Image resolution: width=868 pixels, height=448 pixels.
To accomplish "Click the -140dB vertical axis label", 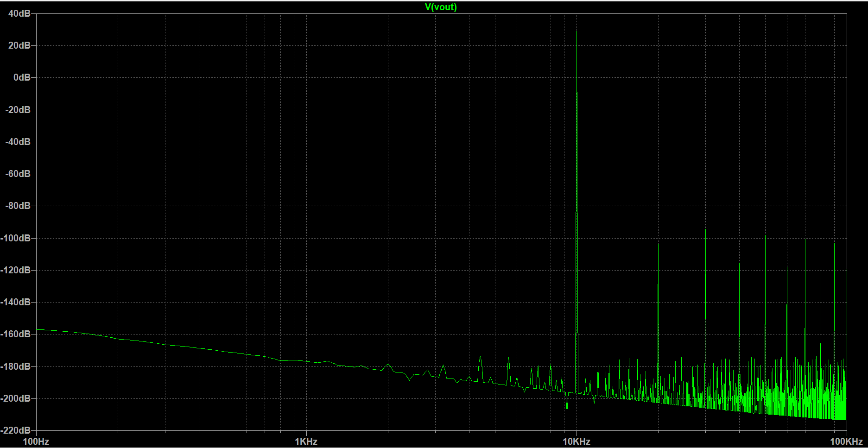I will point(16,302).
